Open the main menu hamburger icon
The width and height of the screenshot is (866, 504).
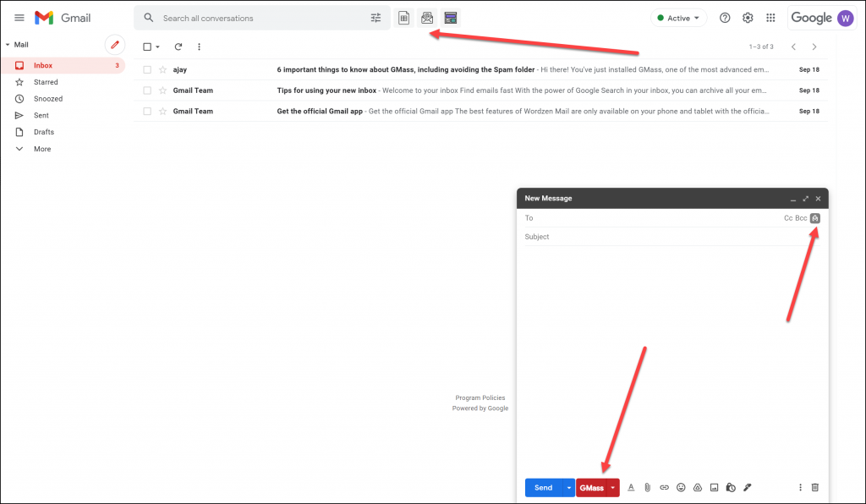pos(19,18)
